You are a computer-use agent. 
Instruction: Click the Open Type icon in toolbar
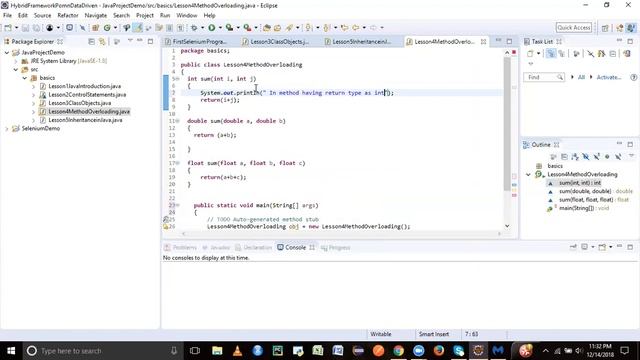coord(267,28)
